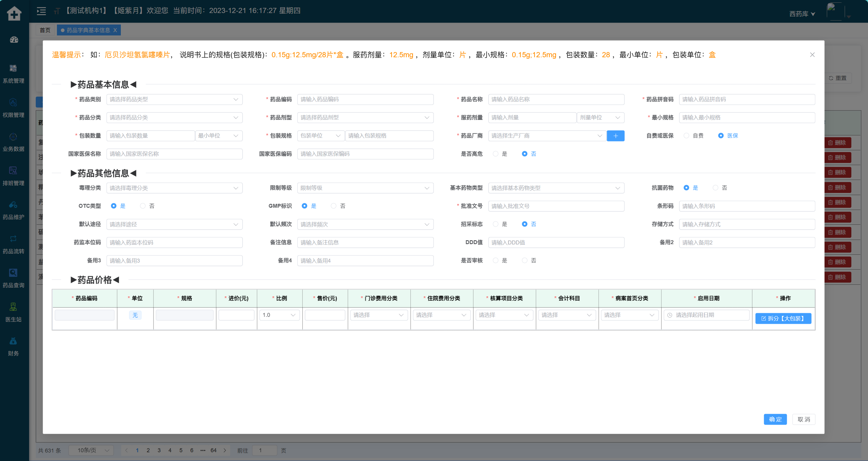Switch to the 首页 tab
This screenshot has height=461, width=868.
[x=45, y=30]
